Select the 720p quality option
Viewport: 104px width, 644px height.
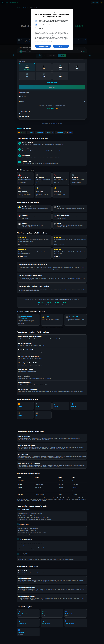(44, 67)
